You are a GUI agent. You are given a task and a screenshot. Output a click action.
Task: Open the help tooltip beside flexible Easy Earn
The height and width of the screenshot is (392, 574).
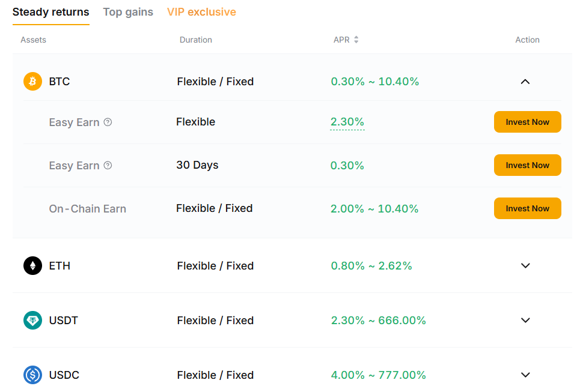[x=108, y=122]
